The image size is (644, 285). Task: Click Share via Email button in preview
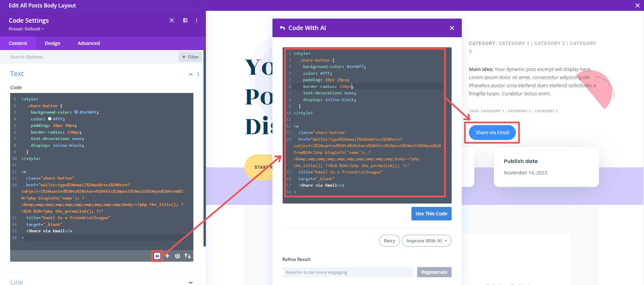pyautogui.click(x=492, y=133)
